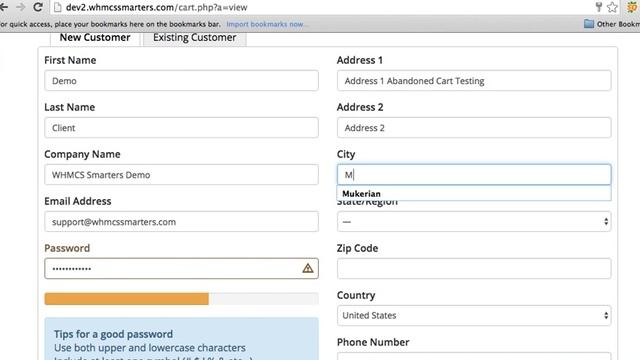The width and height of the screenshot is (640, 360).
Task: Click the Address 2 text field
Action: (x=474, y=128)
